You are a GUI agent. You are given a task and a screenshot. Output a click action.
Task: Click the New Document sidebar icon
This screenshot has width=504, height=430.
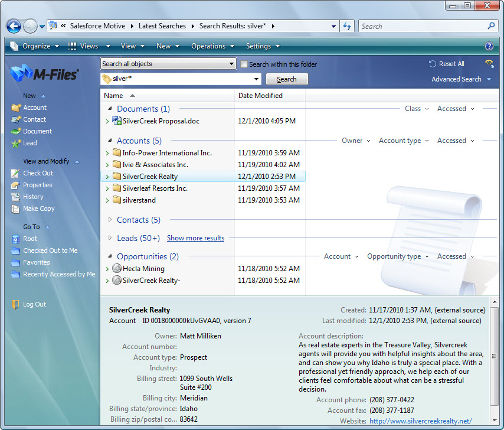15,131
